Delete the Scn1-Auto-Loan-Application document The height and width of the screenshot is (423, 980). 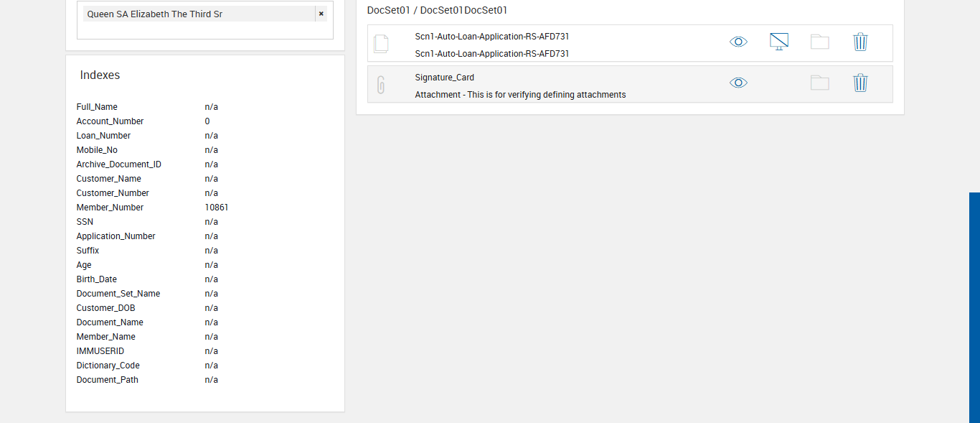(860, 42)
